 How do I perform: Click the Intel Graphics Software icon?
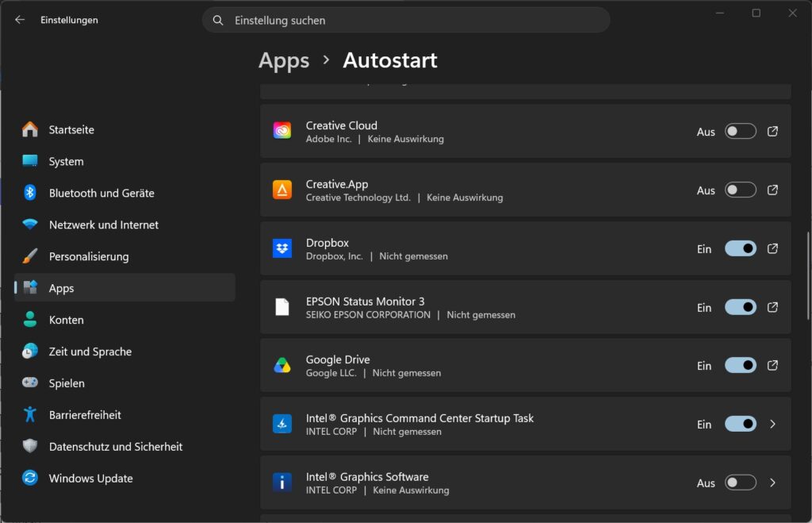click(282, 483)
